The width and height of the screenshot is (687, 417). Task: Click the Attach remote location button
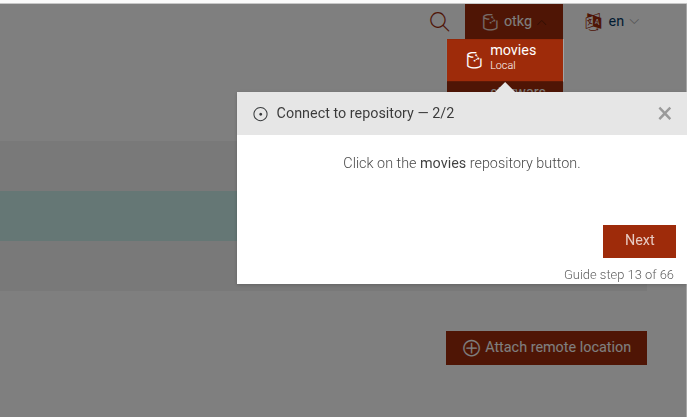coord(546,348)
